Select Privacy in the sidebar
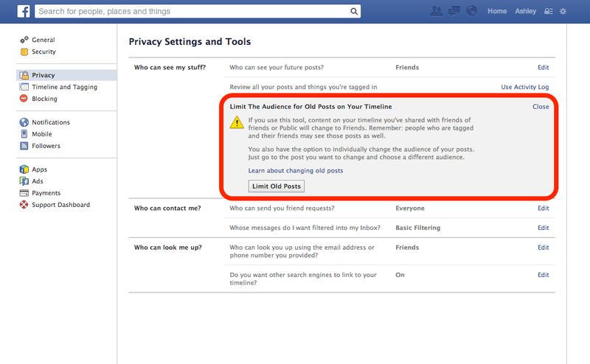Image resolution: width=590 pixels, height=364 pixels. pyautogui.click(x=44, y=75)
